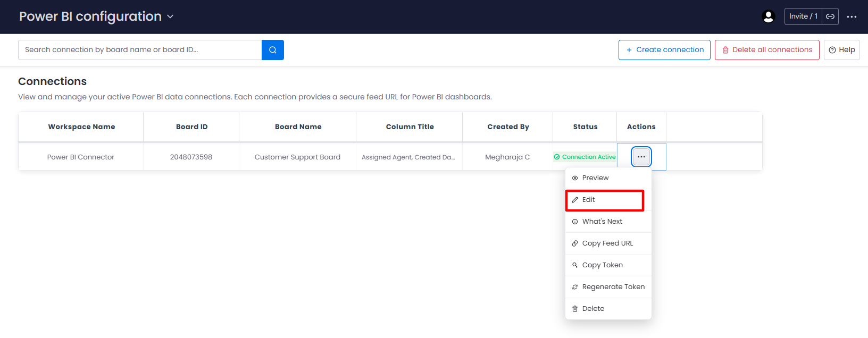
Task: Click the Power BI Connector cell
Action: click(81, 157)
